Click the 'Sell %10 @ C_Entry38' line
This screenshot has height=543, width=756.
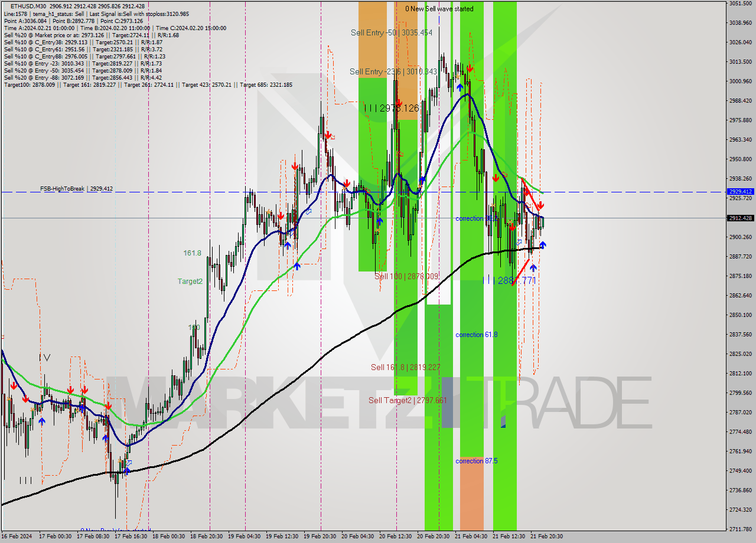tap(83, 42)
